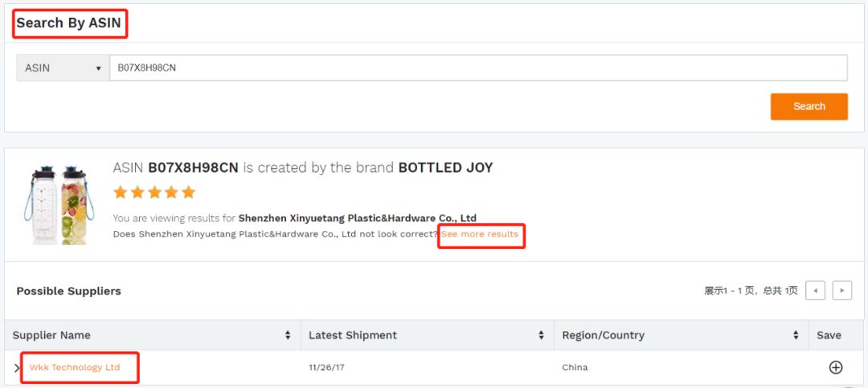Click the BOTTLED JOY brand name

click(445, 168)
